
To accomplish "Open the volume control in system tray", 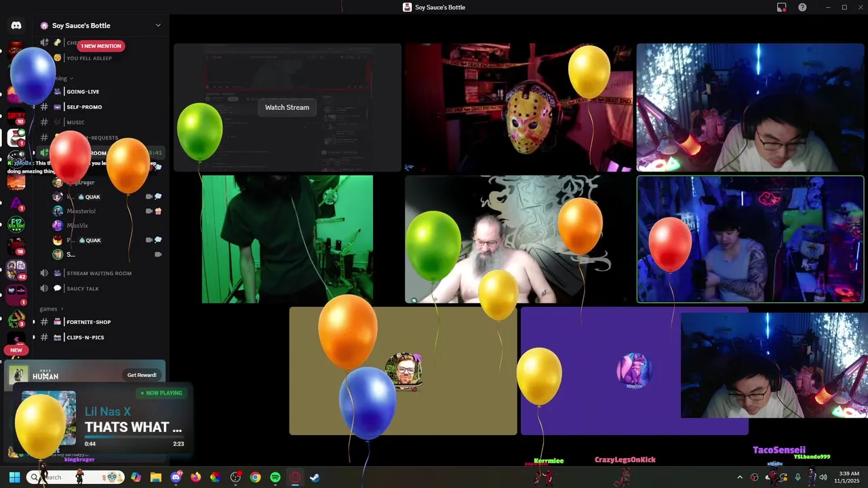I will click(823, 477).
